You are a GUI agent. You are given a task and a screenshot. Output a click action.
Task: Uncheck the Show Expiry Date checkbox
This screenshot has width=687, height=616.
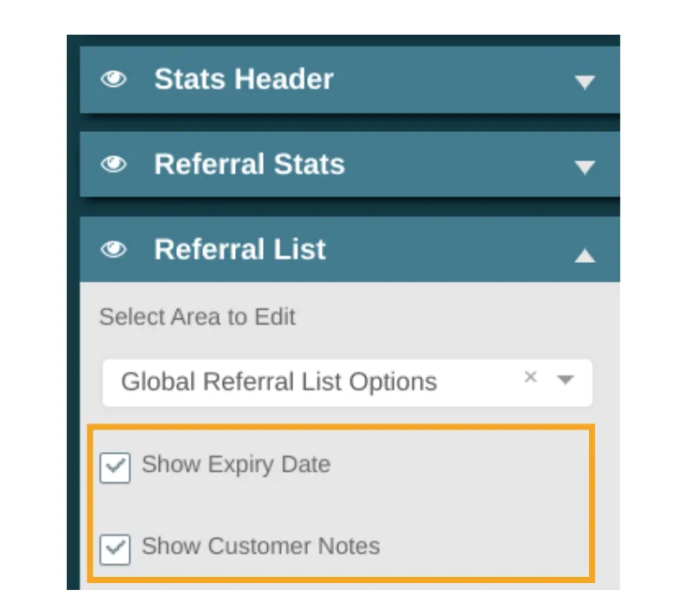pyautogui.click(x=114, y=468)
